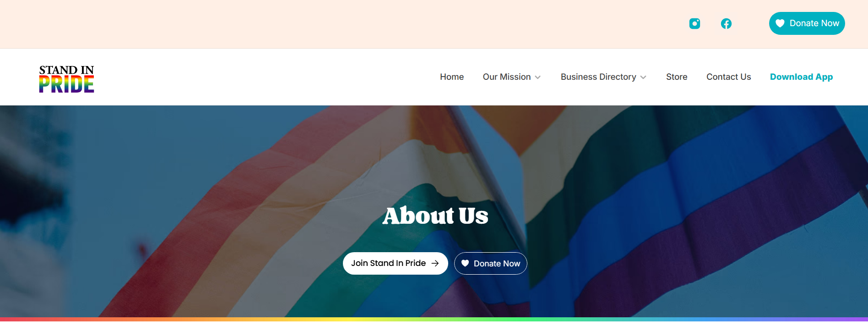Click the top teal Donate Now button
Image resolution: width=868 pixels, height=326 pixels.
(x=807, y=23)
